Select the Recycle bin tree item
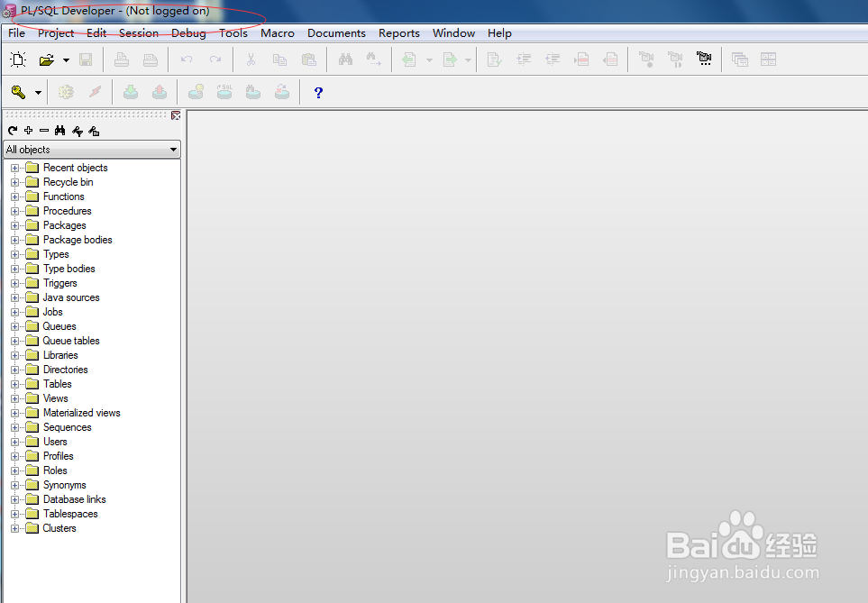The width and height of the screenshot is (868, 603). pyautogui.click(x=69, y=182)
